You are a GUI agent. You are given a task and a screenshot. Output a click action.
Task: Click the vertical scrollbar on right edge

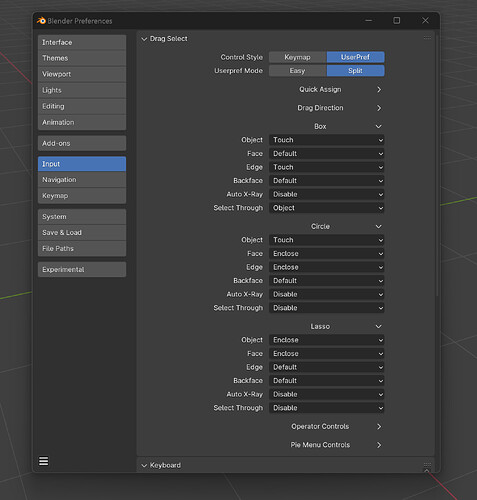[437, 163]
